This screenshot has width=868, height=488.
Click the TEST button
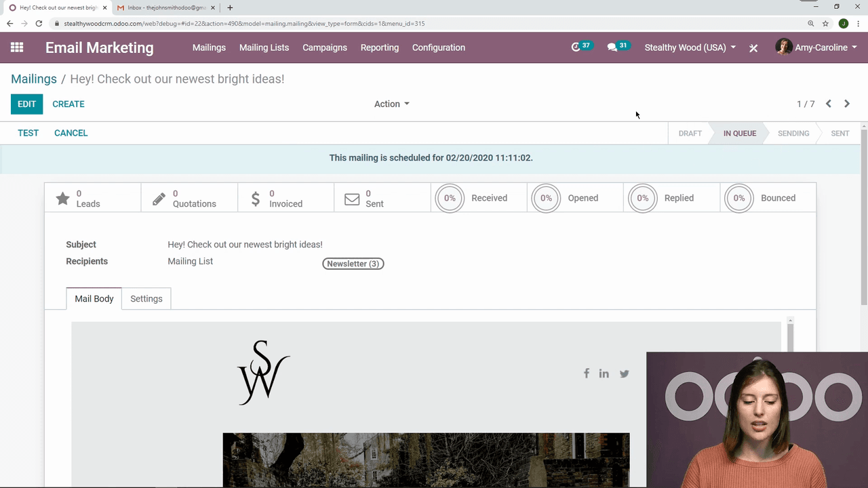point(28,133)
